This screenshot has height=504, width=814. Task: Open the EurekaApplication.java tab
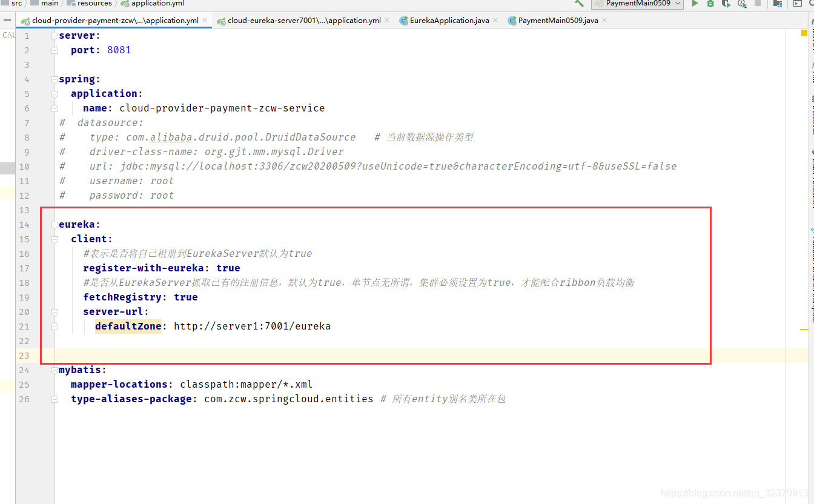pos(449,20)
